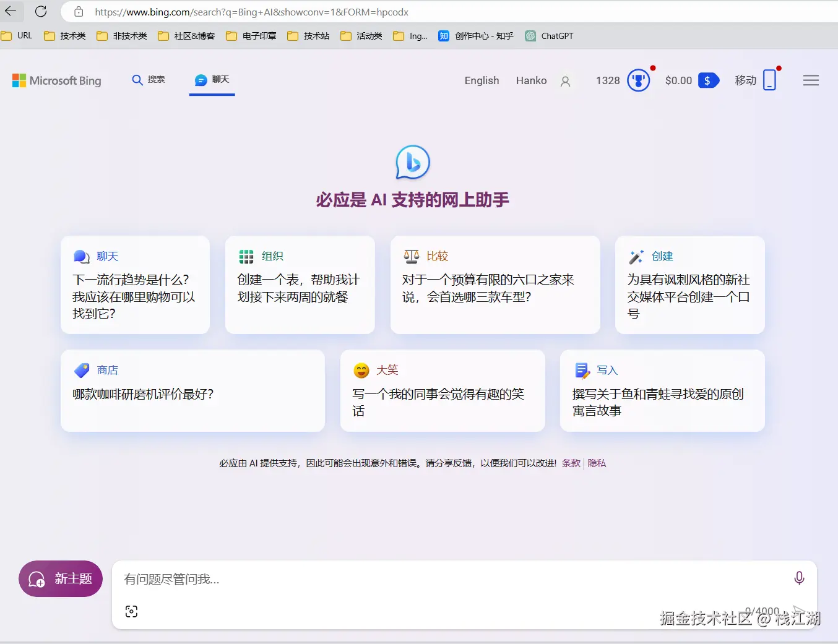Activate the microphone voice input
The image size is (838, 644).
point(799,578)
